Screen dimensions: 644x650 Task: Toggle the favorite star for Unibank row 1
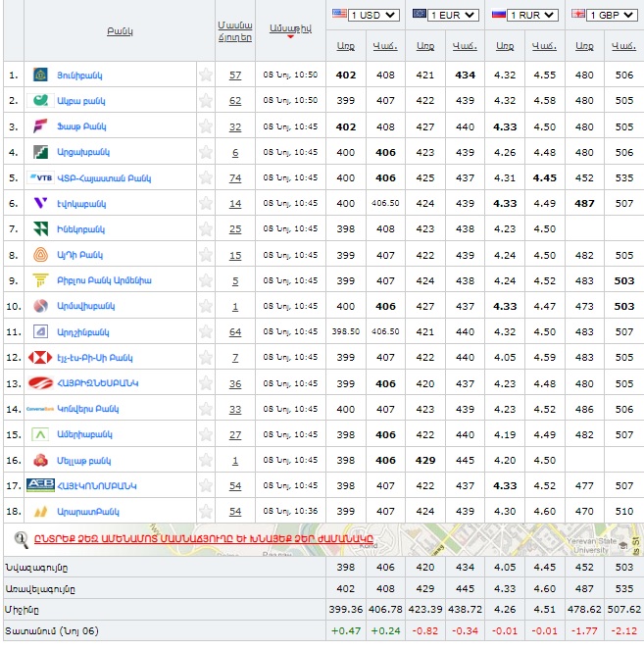(x=206, y=75)
